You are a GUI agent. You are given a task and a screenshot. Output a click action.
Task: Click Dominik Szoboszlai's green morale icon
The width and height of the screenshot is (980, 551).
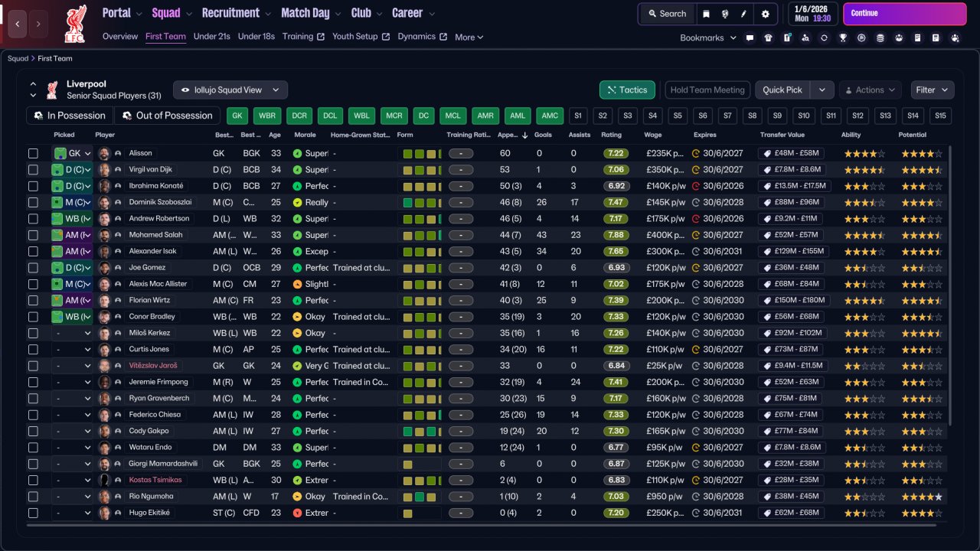coord(298,202)
